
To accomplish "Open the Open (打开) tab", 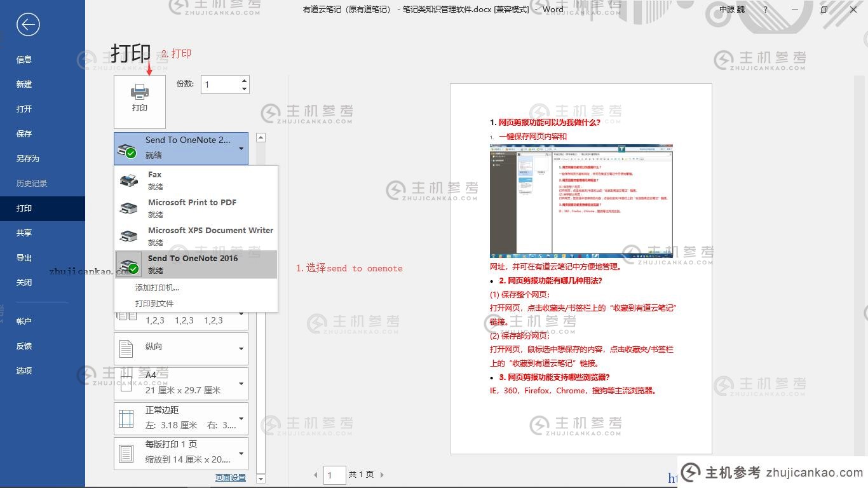I will click(x=43, y=109).
